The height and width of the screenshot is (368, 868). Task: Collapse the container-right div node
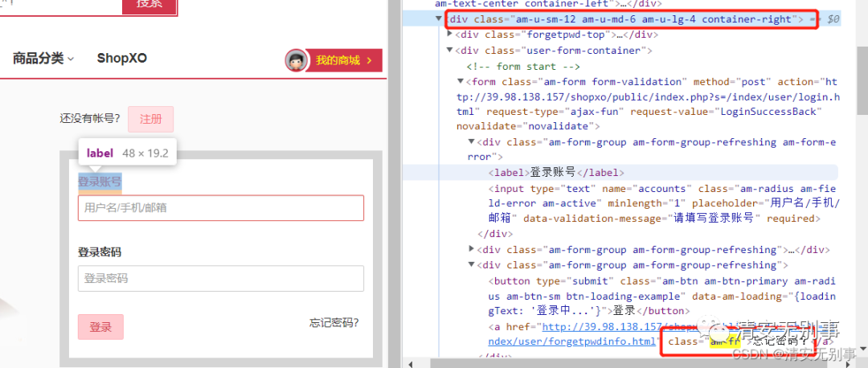pos(439,18)
